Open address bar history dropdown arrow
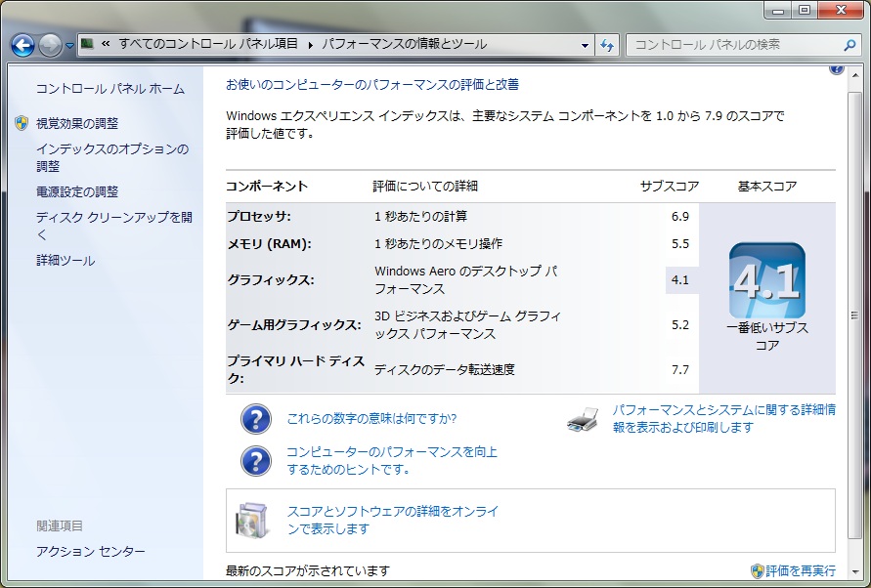Screen dimensions: 871x588 tap(585, 46)
